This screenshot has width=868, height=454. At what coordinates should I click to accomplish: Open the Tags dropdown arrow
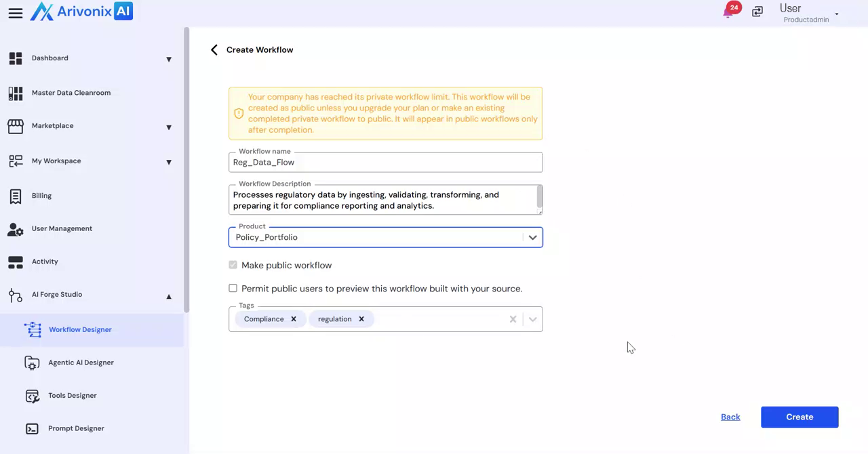pyautogui.click(x=532, y=319)
